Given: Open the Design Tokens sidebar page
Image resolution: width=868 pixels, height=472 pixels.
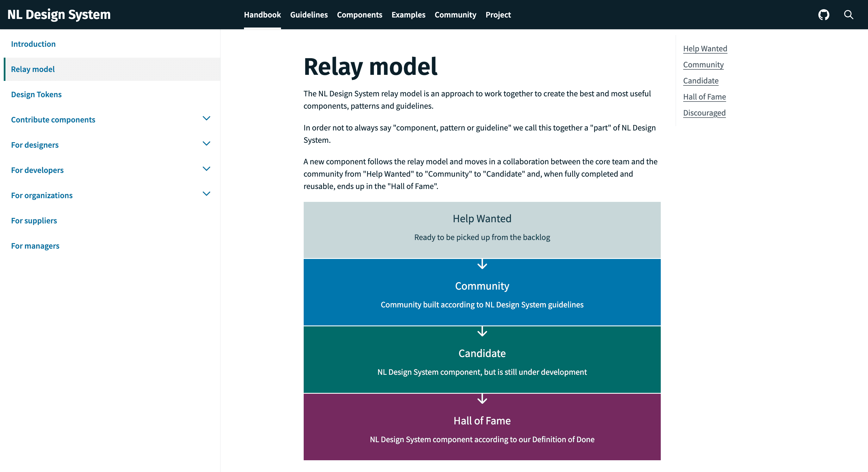Looking at the screenshot, I should (36, 95).
